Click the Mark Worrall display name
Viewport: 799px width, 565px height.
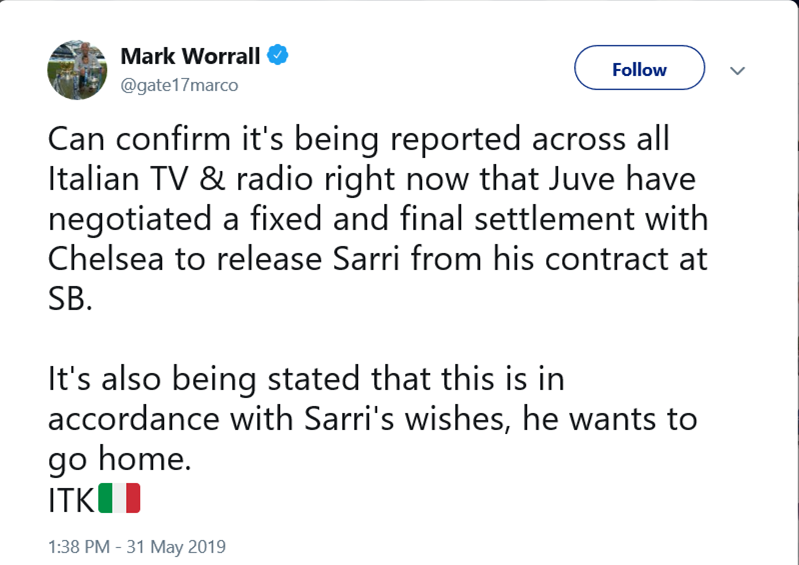pos(190,56)
